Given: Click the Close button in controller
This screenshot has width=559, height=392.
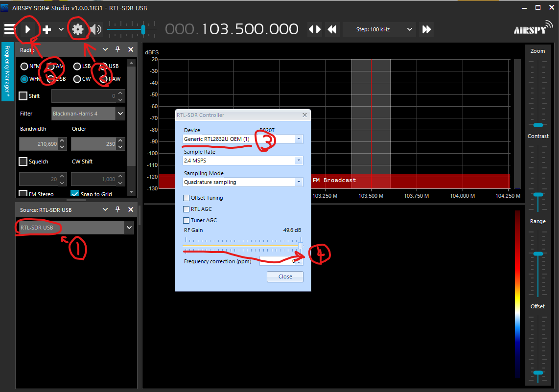Looking at the screenshot, I should [285, 277].
